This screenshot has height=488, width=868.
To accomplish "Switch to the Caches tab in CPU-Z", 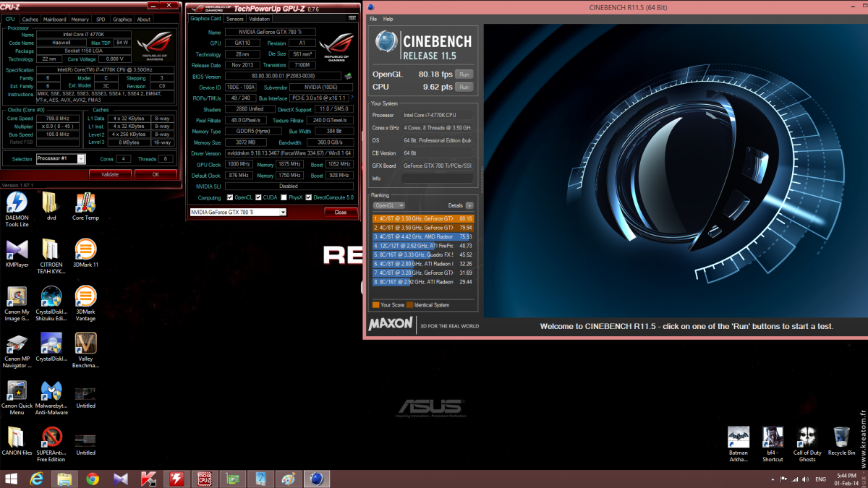I will 30,20.
